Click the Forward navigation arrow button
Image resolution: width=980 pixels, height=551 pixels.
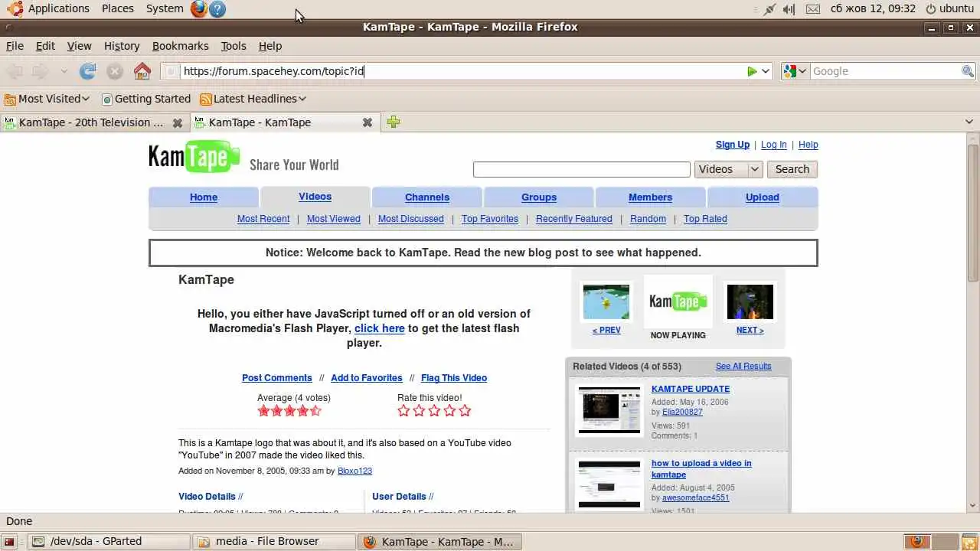pyautogui.click(x=40, y=71)
